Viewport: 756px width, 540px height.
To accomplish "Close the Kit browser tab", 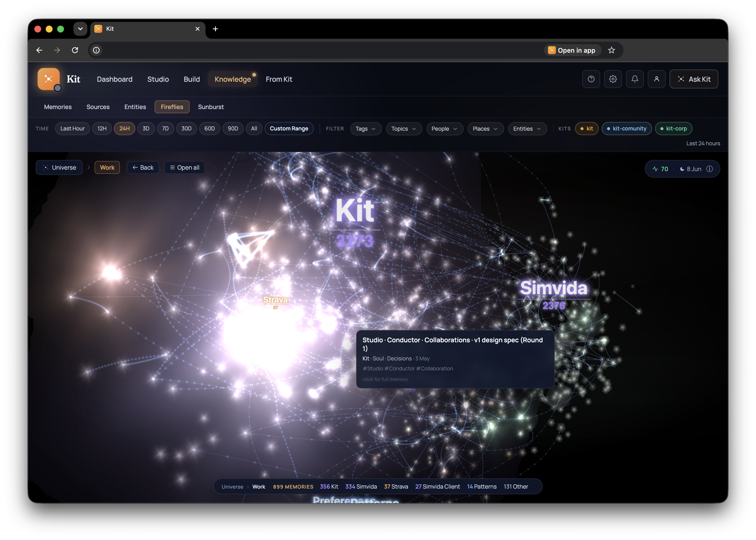I will click(198, 29).
